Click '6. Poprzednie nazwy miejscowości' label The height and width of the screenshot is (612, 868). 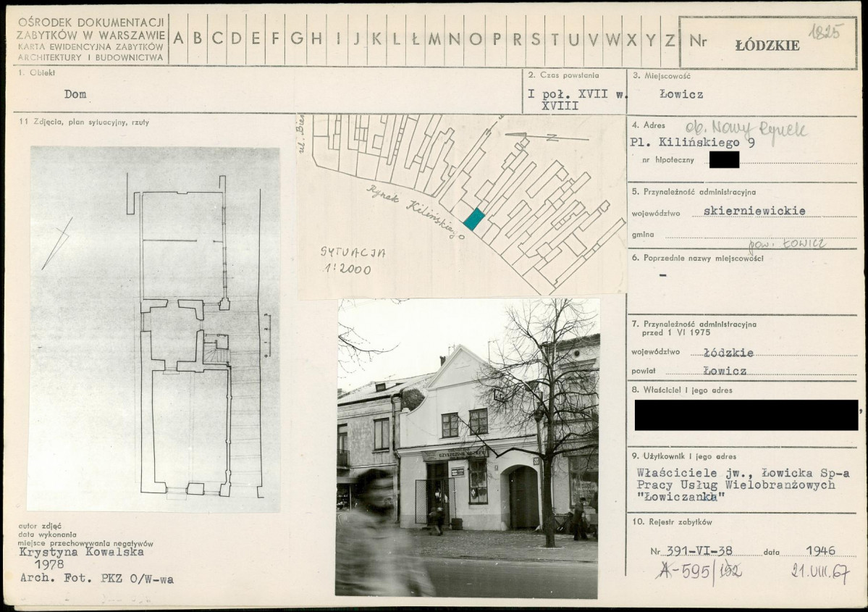click(697, 258)
